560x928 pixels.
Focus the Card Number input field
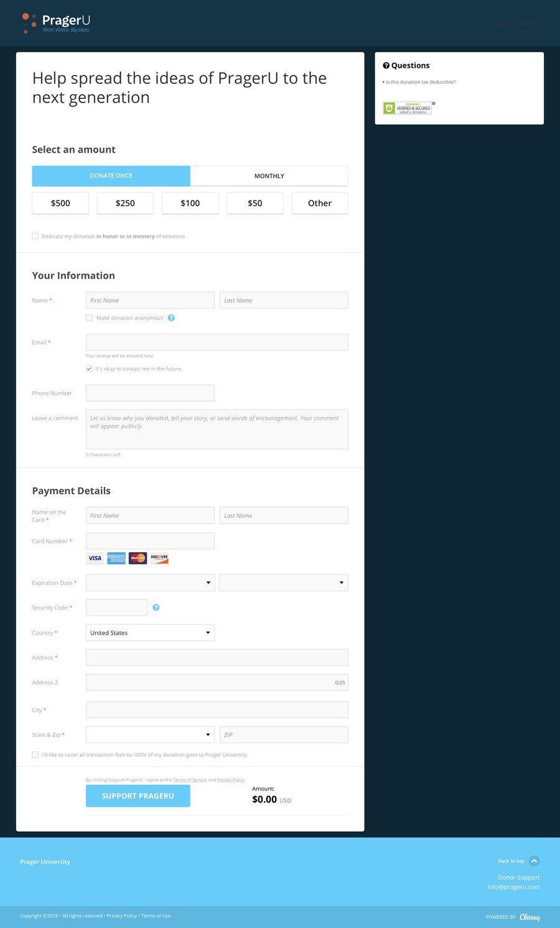click(150, 541)
